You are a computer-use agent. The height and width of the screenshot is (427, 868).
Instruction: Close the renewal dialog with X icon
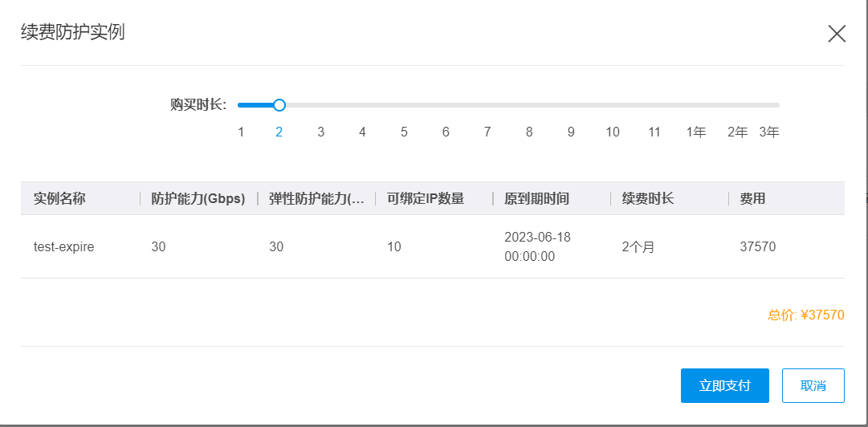point(837,34)
